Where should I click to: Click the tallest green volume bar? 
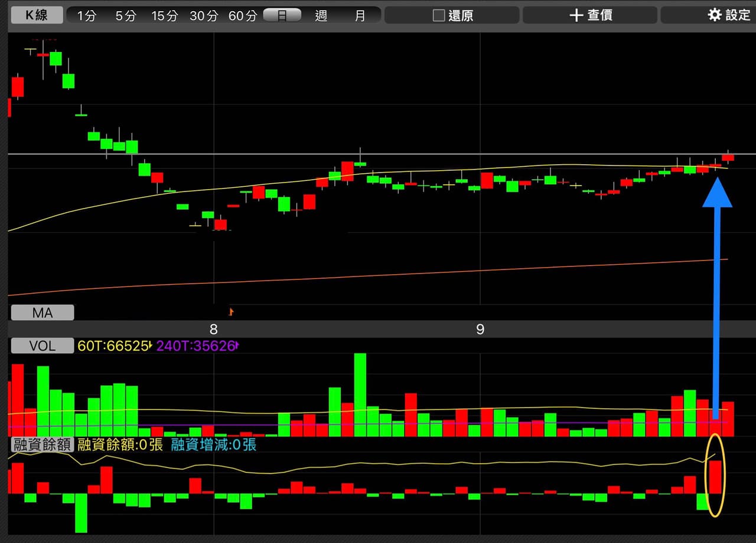coord(360,395)
